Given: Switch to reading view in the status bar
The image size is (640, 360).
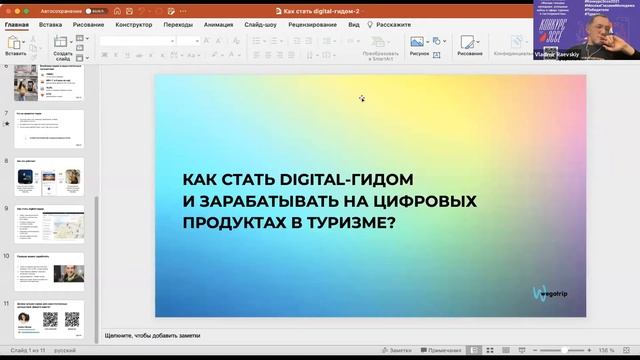Looking at the screenshot, I should (506, 350).
